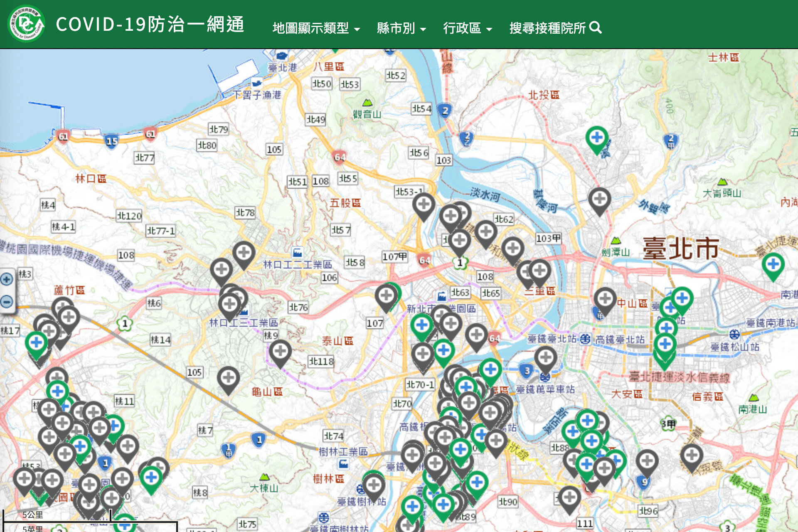The width and height of the screenshot is (798, 532).
Task: Zoom out the map with minus button
Action: pyautogui.click(x=7, y=301)
